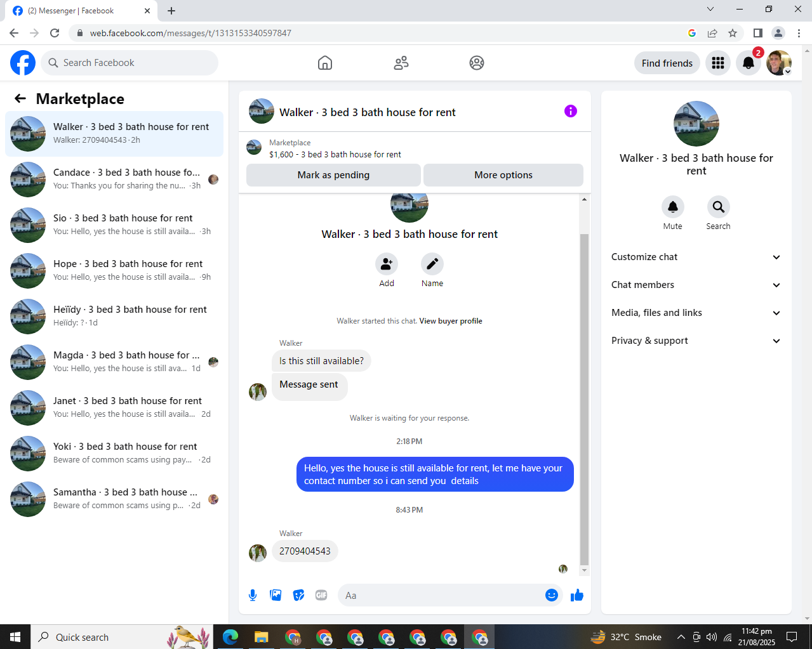Choose a sticker icon
Viewport: 812px width, 649px height.
298,595
